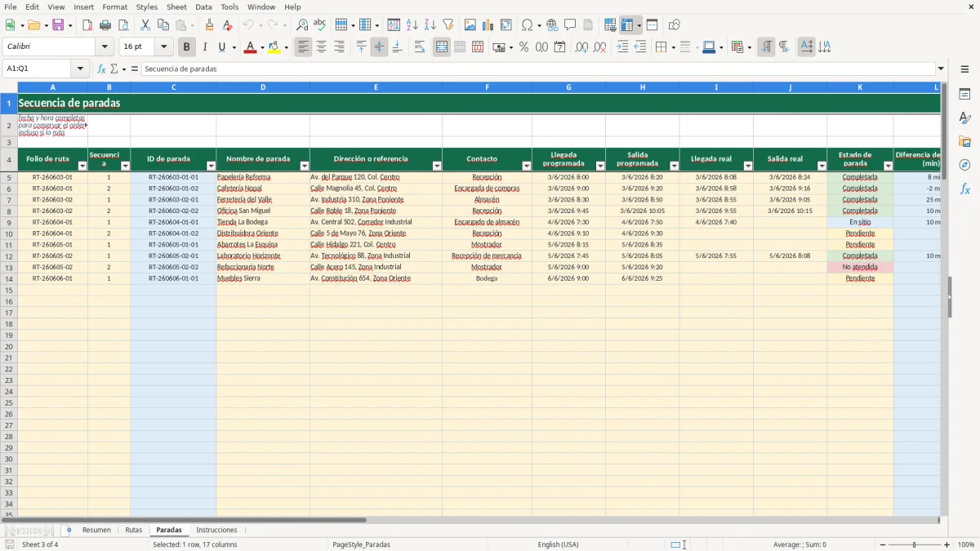
Task: Click the Clear Direct Formatting icon
Action: pyautogui.click(x=227, y=25)
